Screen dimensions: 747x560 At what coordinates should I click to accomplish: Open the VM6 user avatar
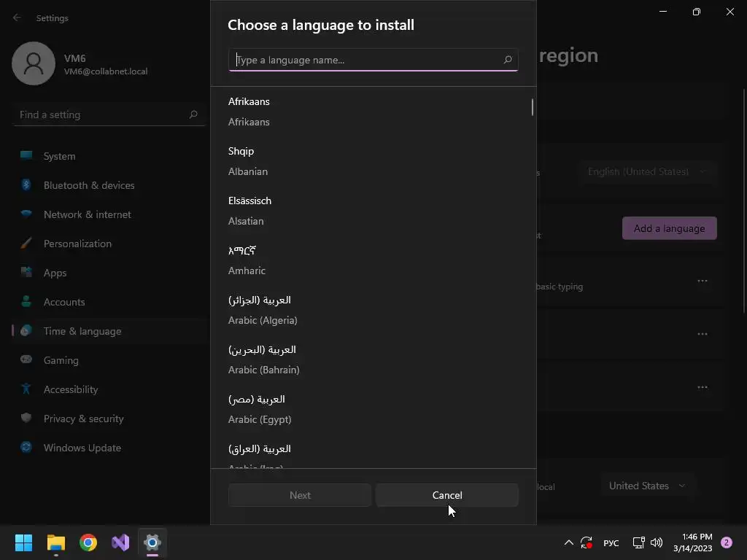coord(34,63)
